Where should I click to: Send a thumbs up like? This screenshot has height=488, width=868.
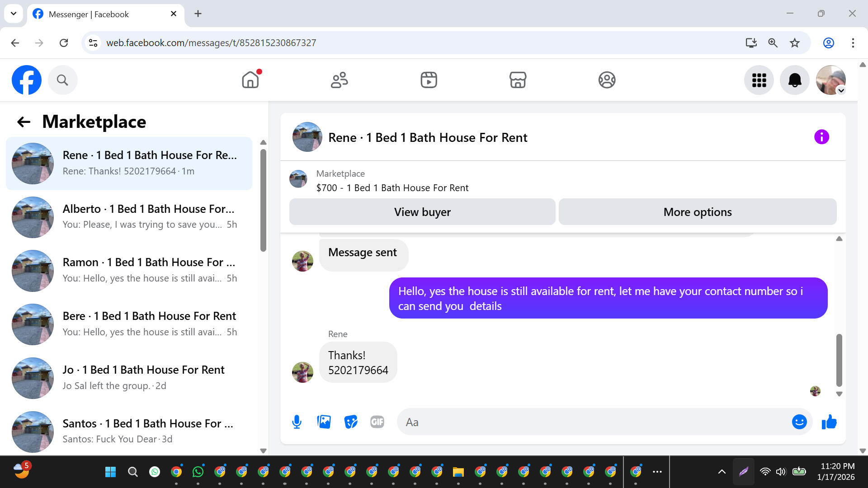(x=829, y=422)
